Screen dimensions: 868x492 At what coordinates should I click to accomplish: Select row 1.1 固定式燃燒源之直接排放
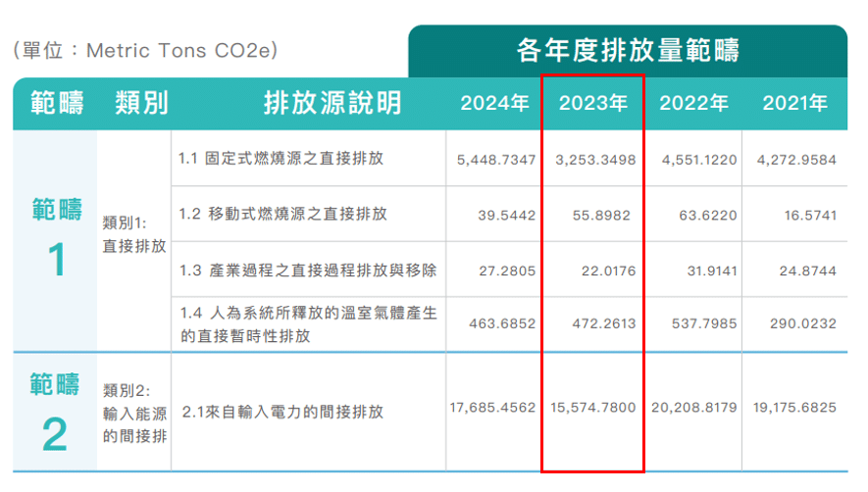click(x=281, y=158)
